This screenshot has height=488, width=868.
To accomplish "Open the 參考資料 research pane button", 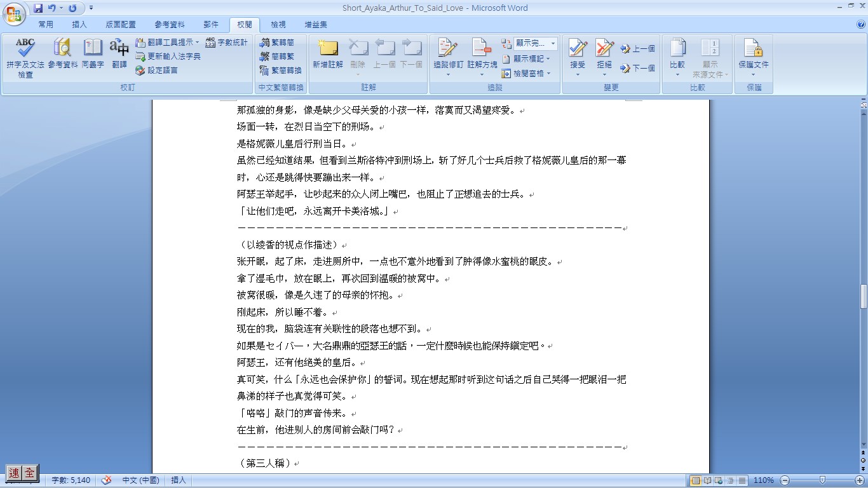I will click(x=63, y=54).
